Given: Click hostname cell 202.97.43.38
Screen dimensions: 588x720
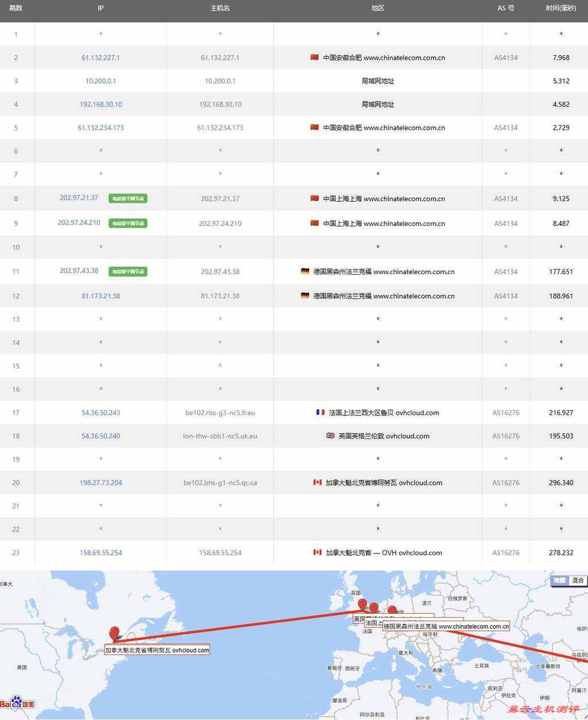Looking at the screenshot, I should click(x=220, y=271).
